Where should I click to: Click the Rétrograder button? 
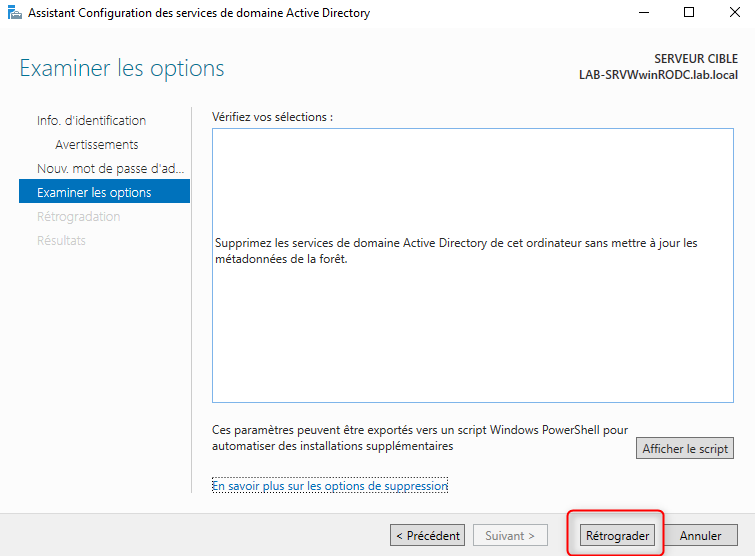[x=617, y=535]
